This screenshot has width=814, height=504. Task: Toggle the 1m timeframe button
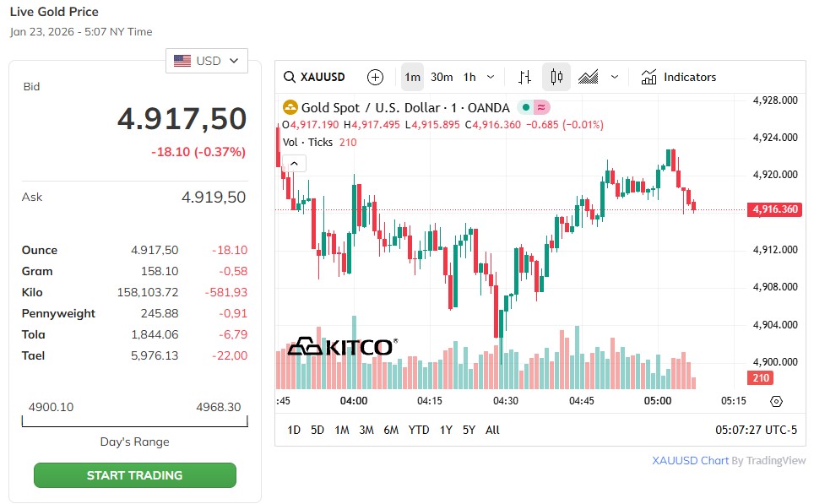coord(412,77)
